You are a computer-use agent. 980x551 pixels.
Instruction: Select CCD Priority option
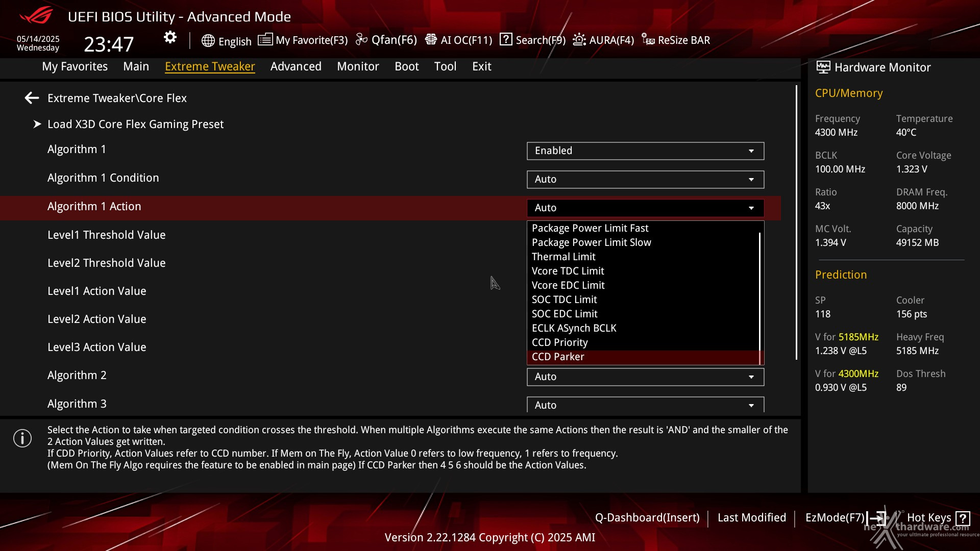(643, 342)
